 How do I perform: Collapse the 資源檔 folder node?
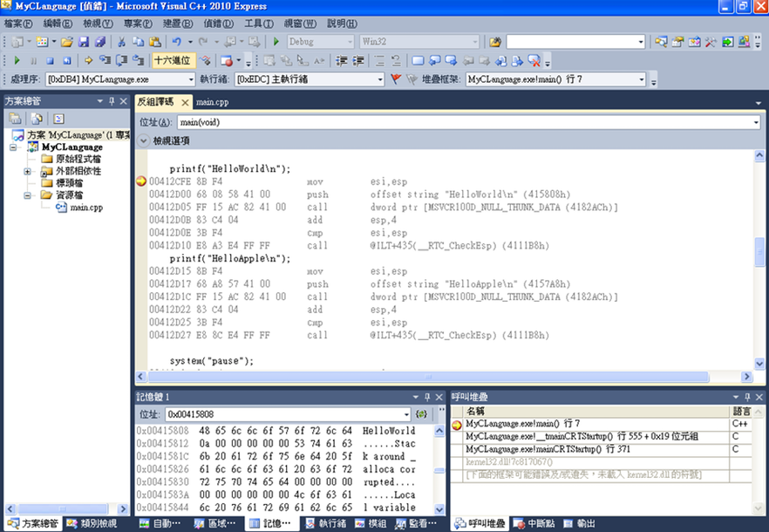pyautogui.click(x=27, y=195)
